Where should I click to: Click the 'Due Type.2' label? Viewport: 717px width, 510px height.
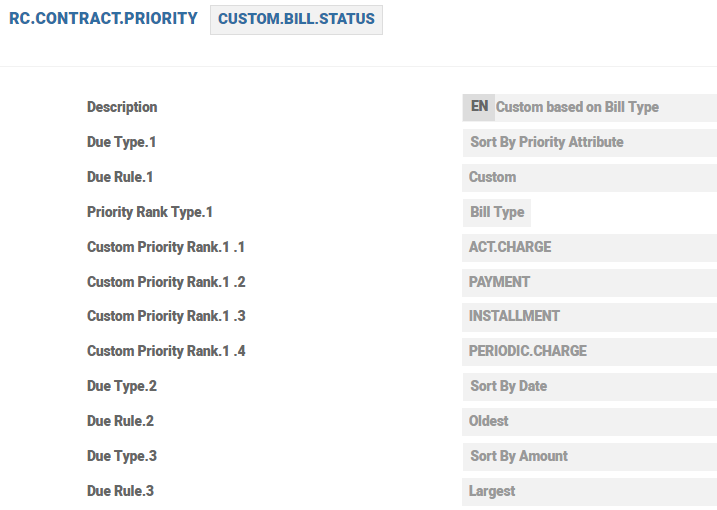122,386
